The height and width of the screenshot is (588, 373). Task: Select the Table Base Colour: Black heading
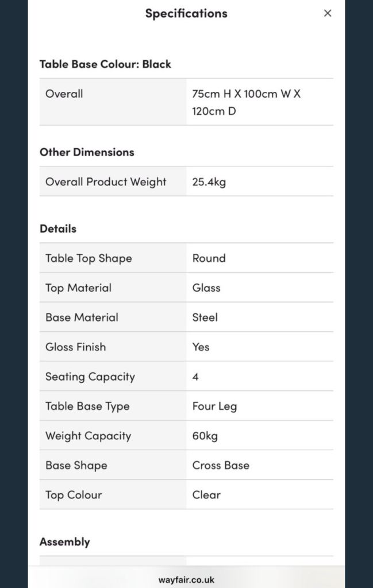[x=105, y=64]
